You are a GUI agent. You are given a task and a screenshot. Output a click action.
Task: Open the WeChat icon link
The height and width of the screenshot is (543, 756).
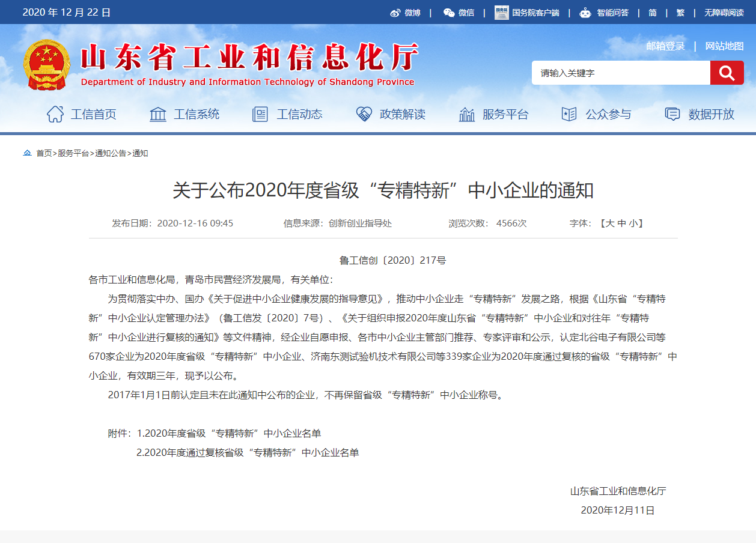click(449, 13)
